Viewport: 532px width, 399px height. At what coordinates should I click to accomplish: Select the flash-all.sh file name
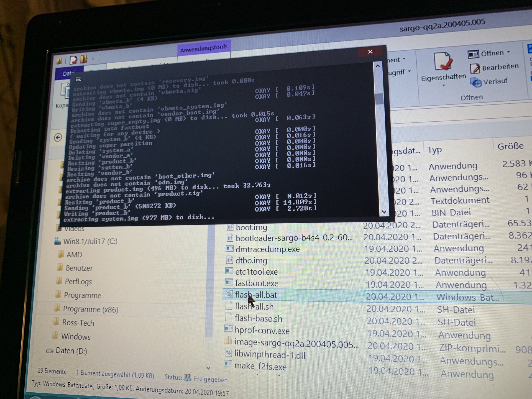pos(254,306)
